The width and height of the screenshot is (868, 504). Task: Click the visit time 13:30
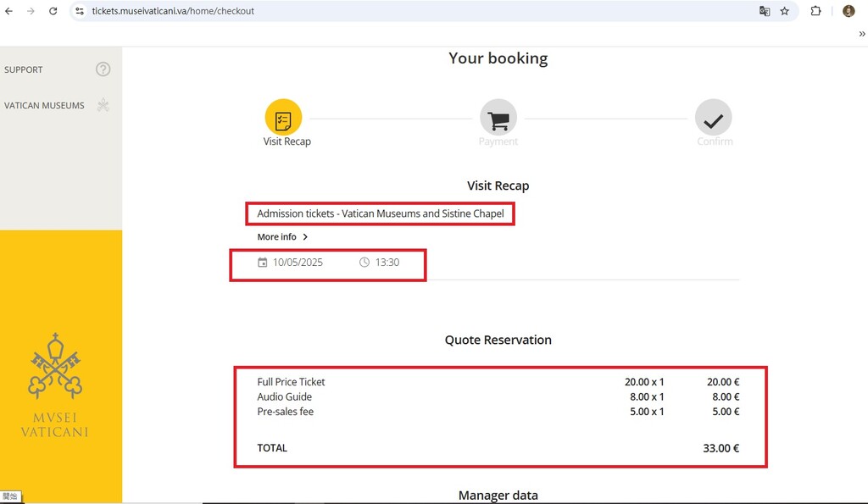pyautogui.click(x=387, y=263)
